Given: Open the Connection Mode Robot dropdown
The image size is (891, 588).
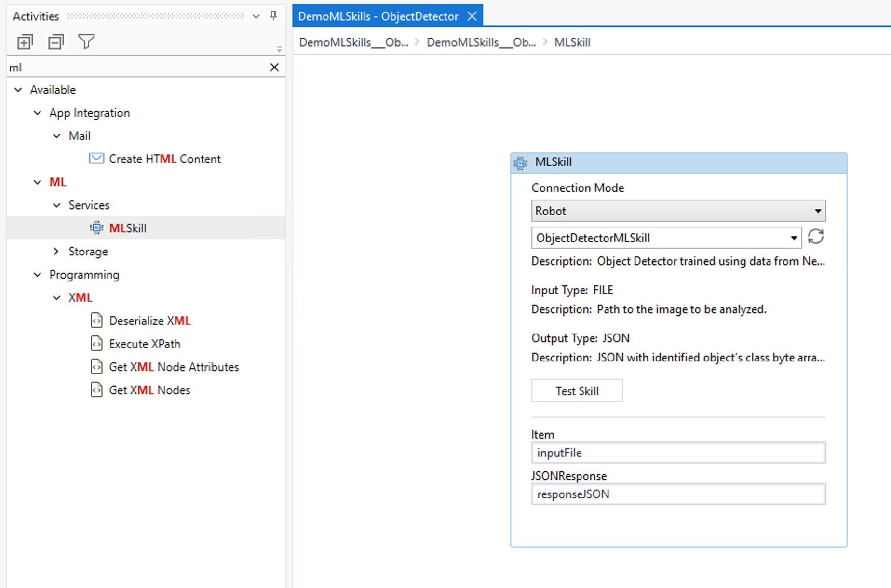Looking at the screenshot, I should (x=678, y=211).
